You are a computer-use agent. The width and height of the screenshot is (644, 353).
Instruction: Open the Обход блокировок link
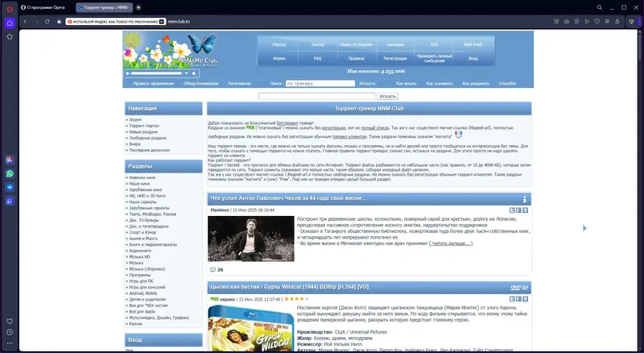pyautogui.click(x=200, y=84)
